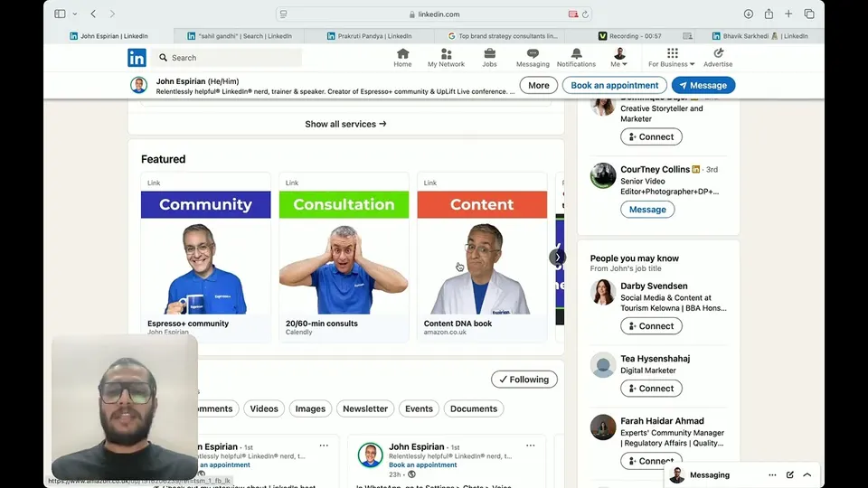Click Book an appointment button in header

click(615, 85)
